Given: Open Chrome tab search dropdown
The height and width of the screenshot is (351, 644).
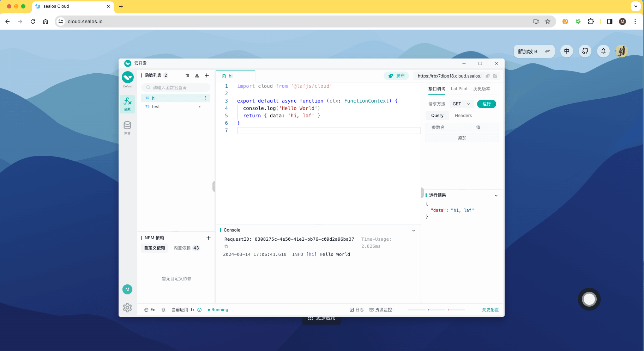Looking at the screenshot, I should 636,6.
